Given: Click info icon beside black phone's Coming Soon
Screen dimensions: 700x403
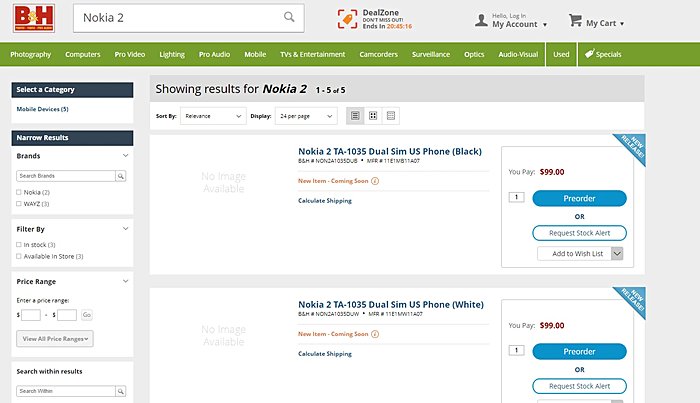Looking at the screenshot, I should click(x=375, y=181).
